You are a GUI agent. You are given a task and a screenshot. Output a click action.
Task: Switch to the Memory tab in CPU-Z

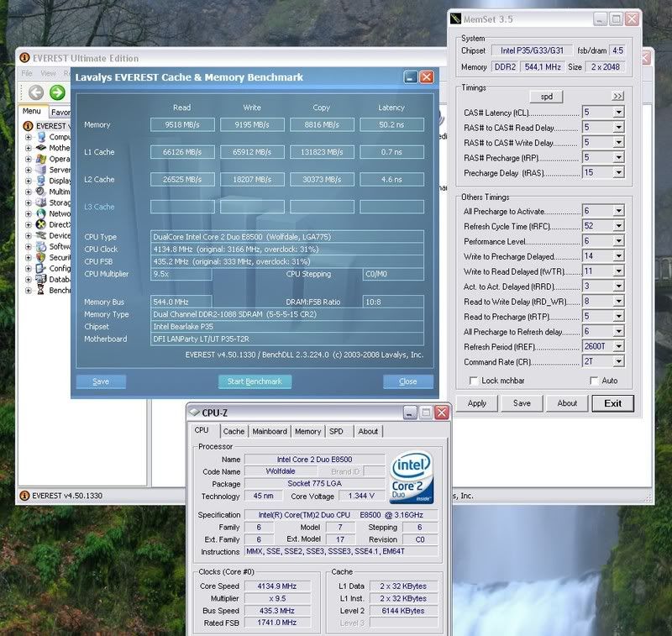tap(307, 431)
